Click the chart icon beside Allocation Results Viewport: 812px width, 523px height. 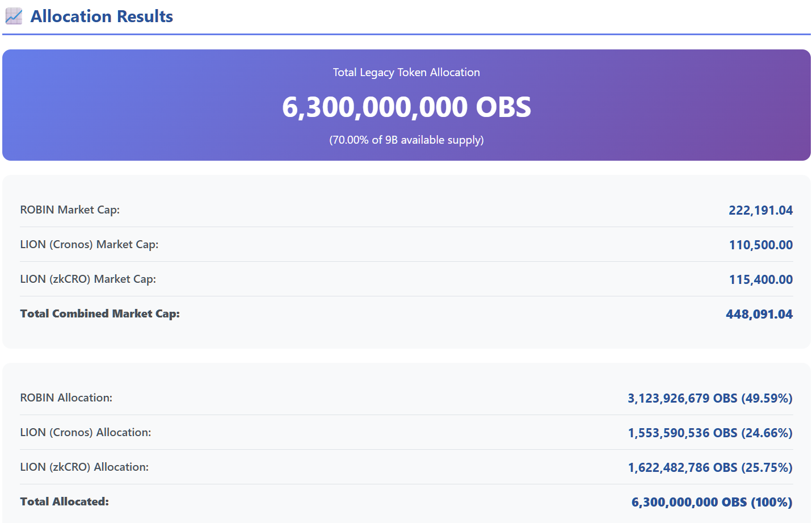(14, 16)
